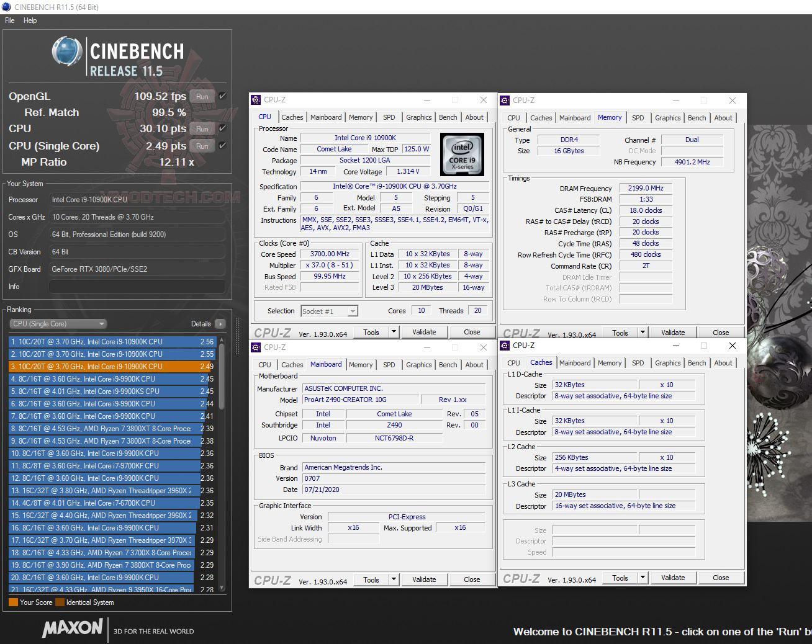The width and height of the screenshot is (812, 644).
Task: Click the Your Score color legend square
Action: [x=14, y=602]
